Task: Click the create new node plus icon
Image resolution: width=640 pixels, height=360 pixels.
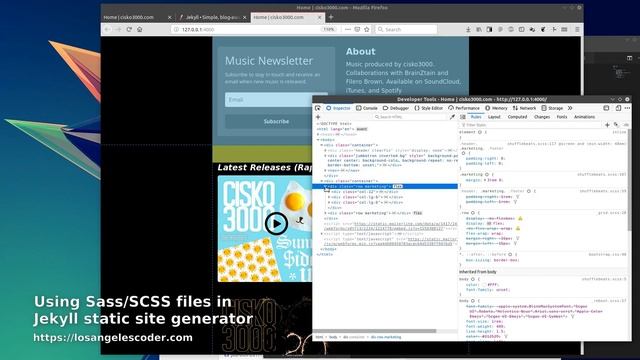Action: point(318,117)
